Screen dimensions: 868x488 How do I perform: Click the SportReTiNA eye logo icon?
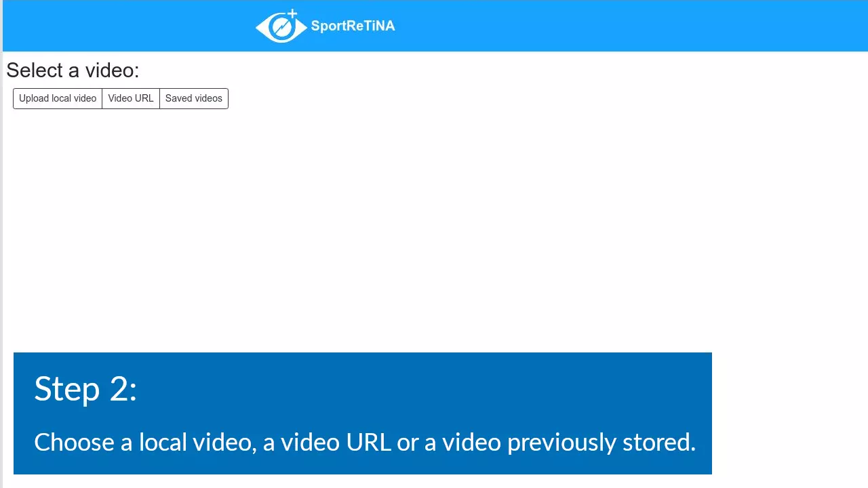(281, 26)
